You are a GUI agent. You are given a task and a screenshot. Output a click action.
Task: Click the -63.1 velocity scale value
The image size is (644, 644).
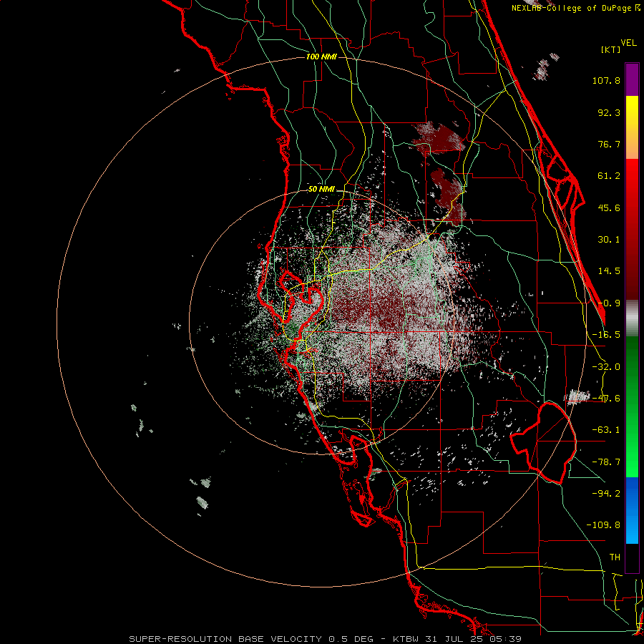tap(606, 430)
